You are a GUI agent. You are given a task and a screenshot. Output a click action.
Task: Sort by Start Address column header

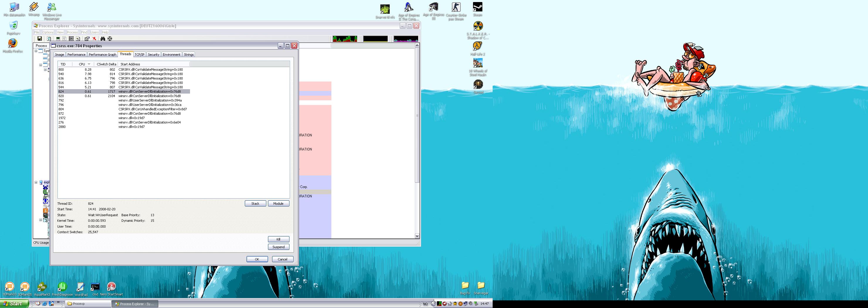click(x=154, y=64)
